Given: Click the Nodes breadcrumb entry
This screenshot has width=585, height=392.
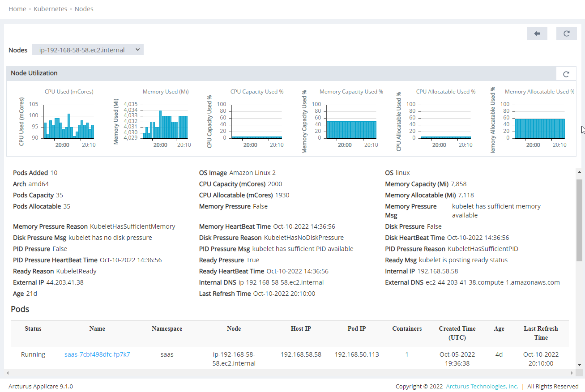Looking at the screenshot, I should click(x=84, y=9).
